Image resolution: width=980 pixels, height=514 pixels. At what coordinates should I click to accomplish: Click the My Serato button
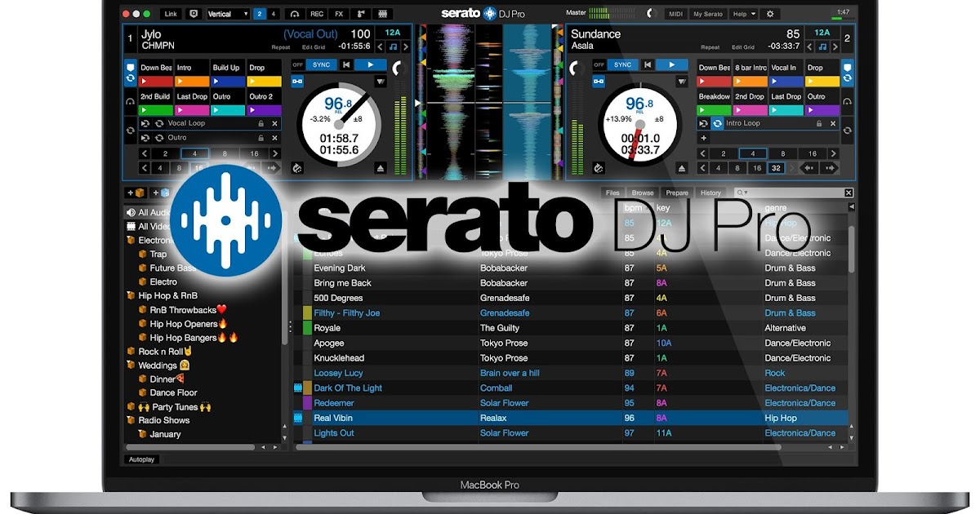708,13
